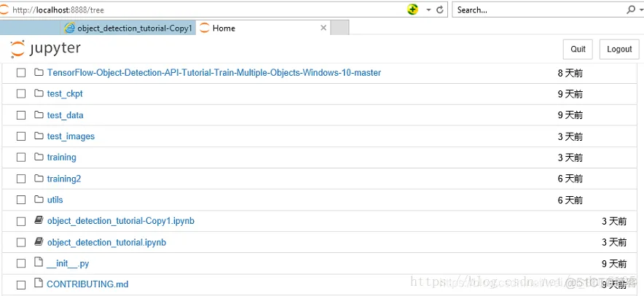This screenshot has width=644, height=296.
Task: Click folder icon of TensorFlow-Object-Detection-API-Tutorial row
Action: pos(39,72)
